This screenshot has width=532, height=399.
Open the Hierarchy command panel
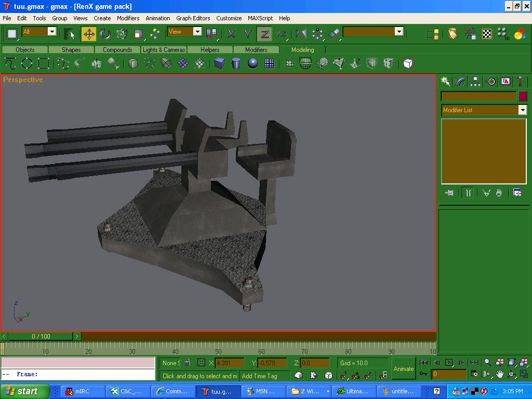[475, 82]
